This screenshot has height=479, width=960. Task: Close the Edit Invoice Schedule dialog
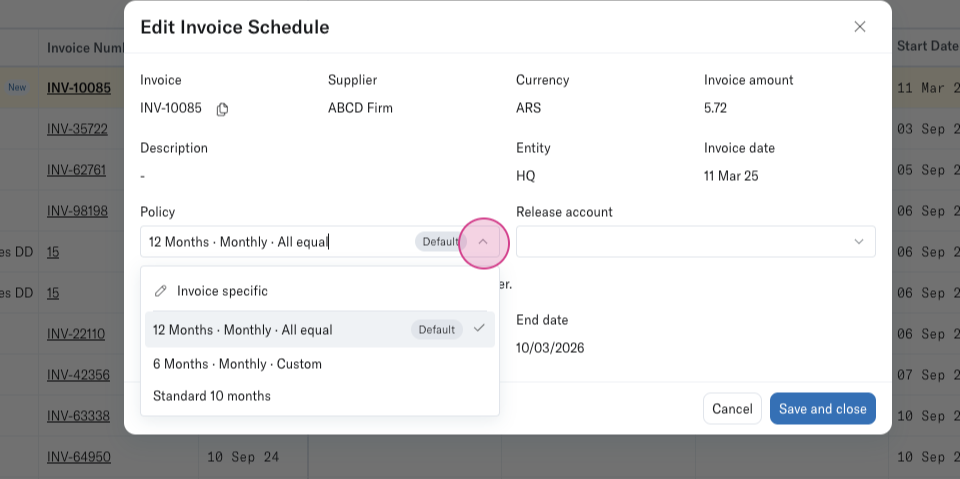coord(860,27)
